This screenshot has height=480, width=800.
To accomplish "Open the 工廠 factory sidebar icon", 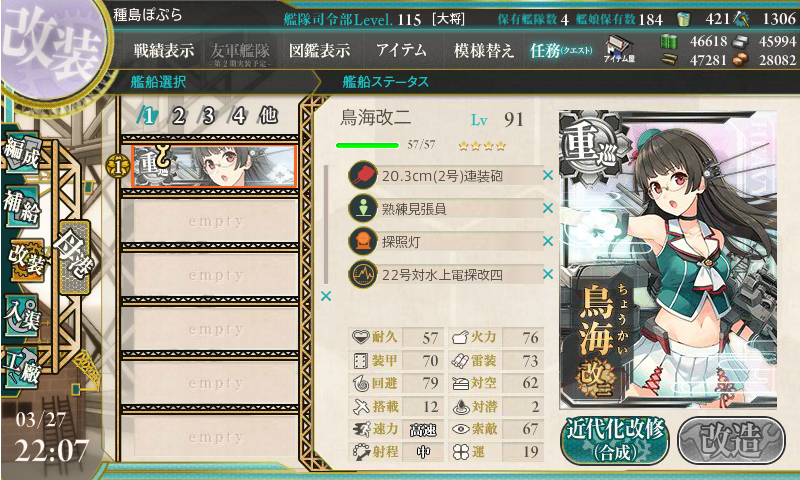I will coord(21,369).
